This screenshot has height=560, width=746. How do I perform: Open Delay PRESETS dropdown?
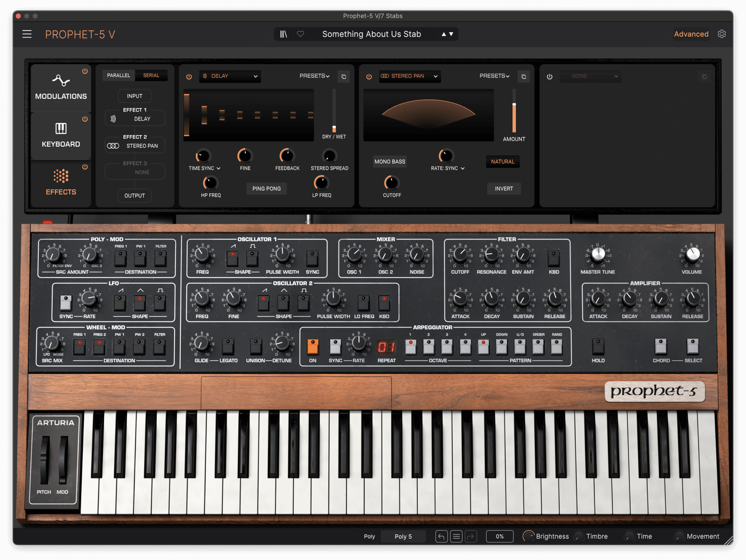click(314, 76)
